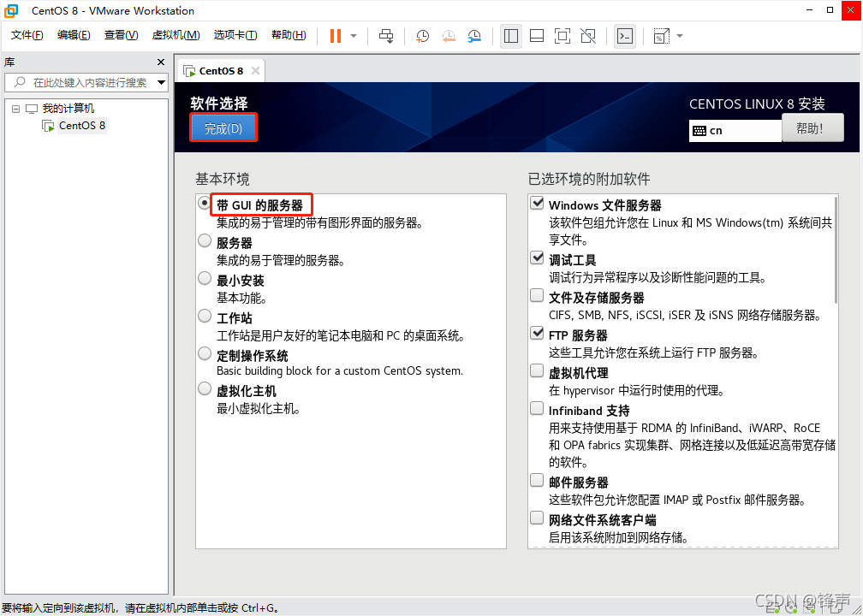Uncheck the 调试工具 checkbox

coord(537,258)
